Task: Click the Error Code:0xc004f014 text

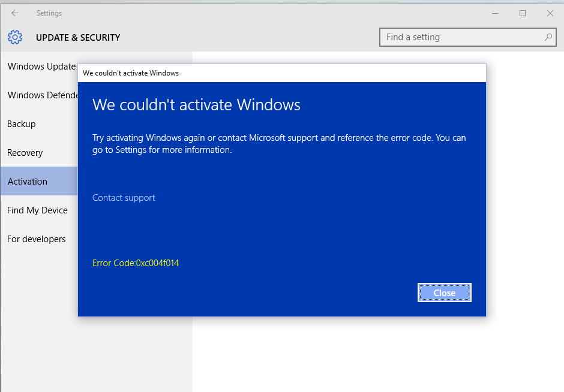Action: (136, 263)
